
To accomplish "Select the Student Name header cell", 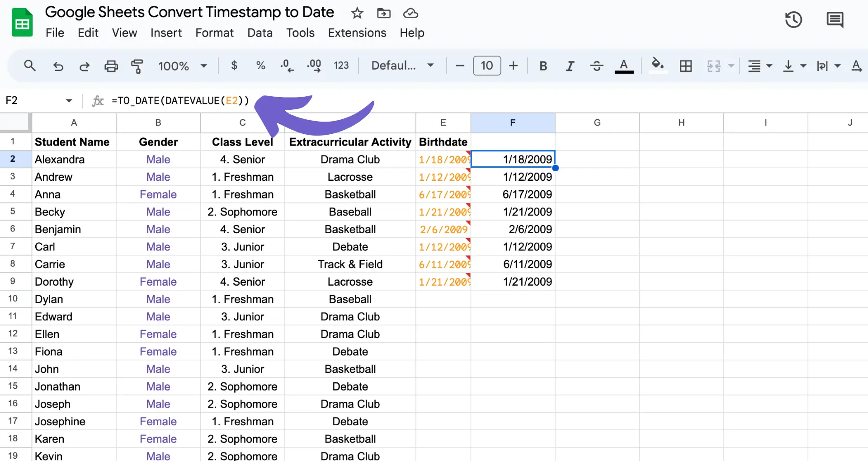I will [x=74, y=142].
